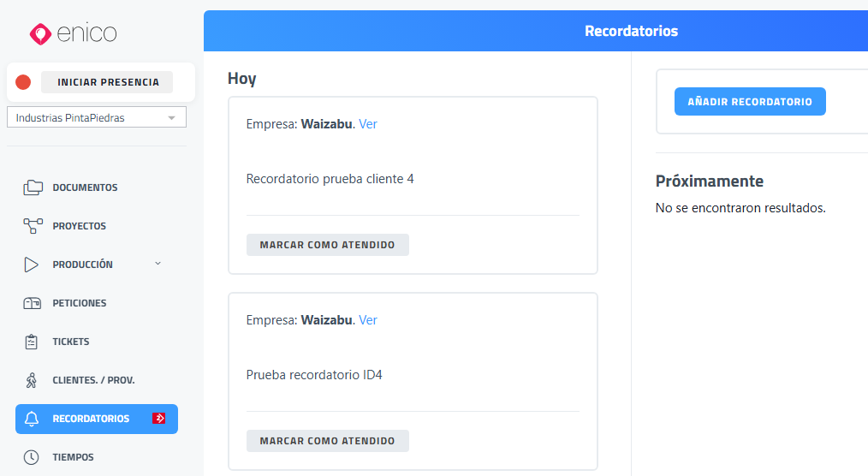The width and height of the screenshot is (868, 476).
Task: Expand the Producción submenu chevron
Action: (158, 264)
